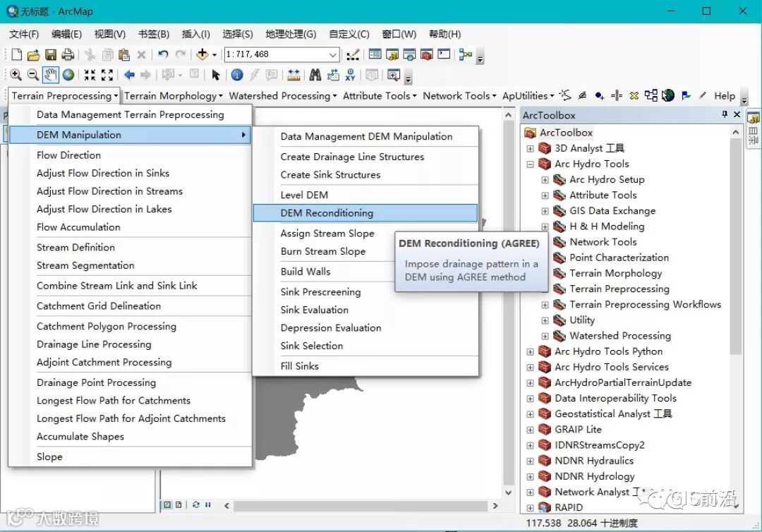
Task: Click the refresh map button below map
Action: [x=196, y=504]
